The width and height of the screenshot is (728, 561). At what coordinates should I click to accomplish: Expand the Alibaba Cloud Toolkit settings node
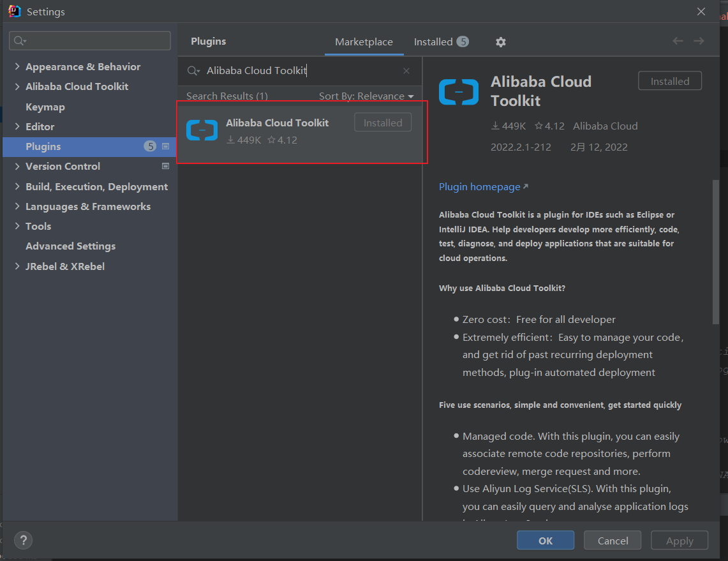[17, 86]
